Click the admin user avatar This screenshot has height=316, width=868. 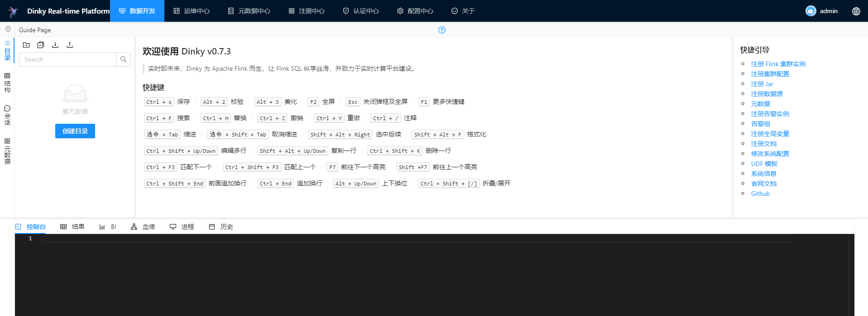pos(810,11)
